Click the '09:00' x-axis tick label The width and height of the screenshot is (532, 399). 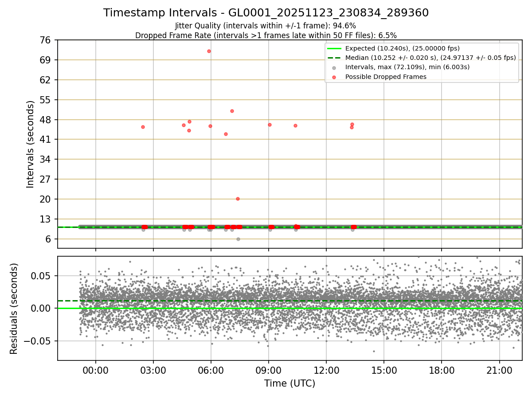pyautogui.click(x=269, y=371)
